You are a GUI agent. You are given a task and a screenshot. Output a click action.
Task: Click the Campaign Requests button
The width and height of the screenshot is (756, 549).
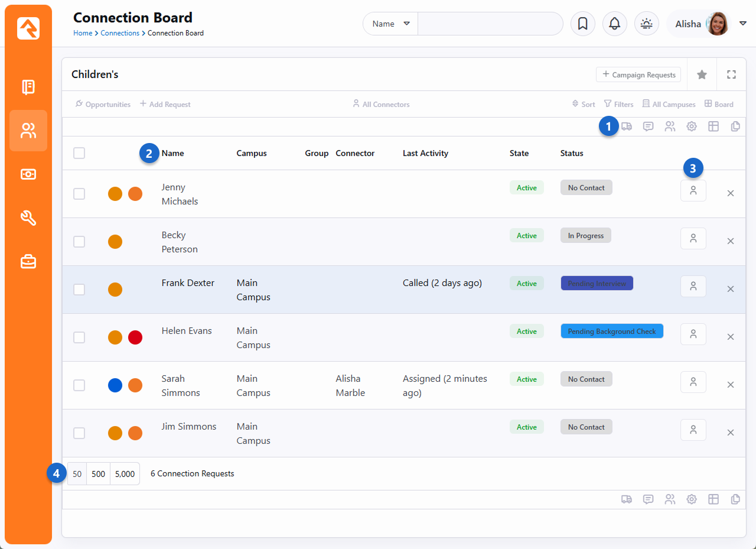638,75
